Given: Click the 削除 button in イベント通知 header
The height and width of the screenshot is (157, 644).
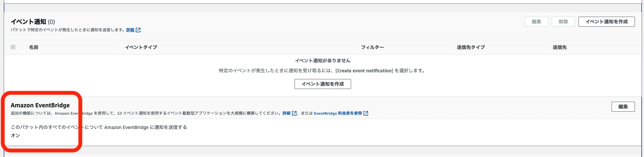Looking at the screenshot, I should pos(563,22).
